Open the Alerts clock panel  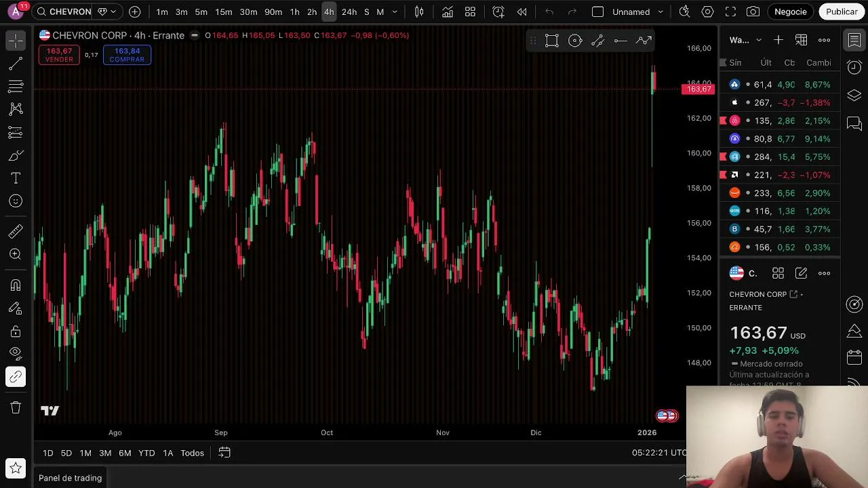pos(854,66)
